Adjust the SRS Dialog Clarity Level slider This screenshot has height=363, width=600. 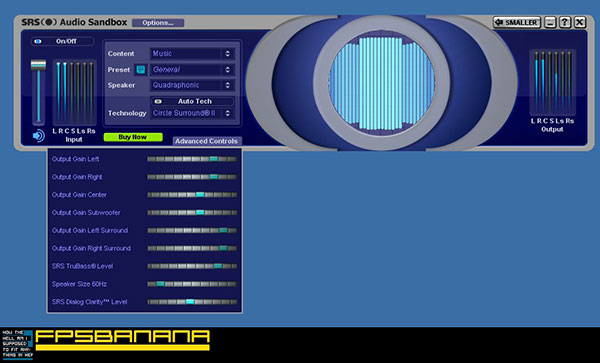[x=192, y=302]
